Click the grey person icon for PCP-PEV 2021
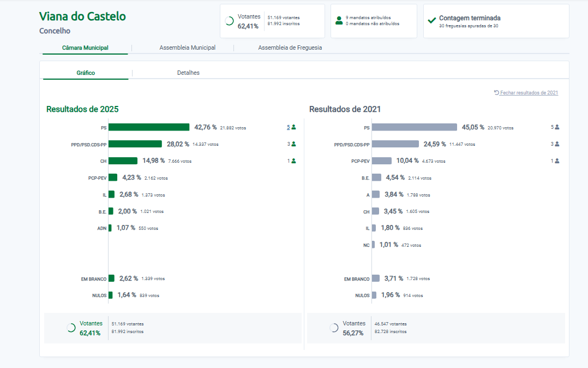Image resolution: width=588 pixels, height=368 pixels. point(557,161)
